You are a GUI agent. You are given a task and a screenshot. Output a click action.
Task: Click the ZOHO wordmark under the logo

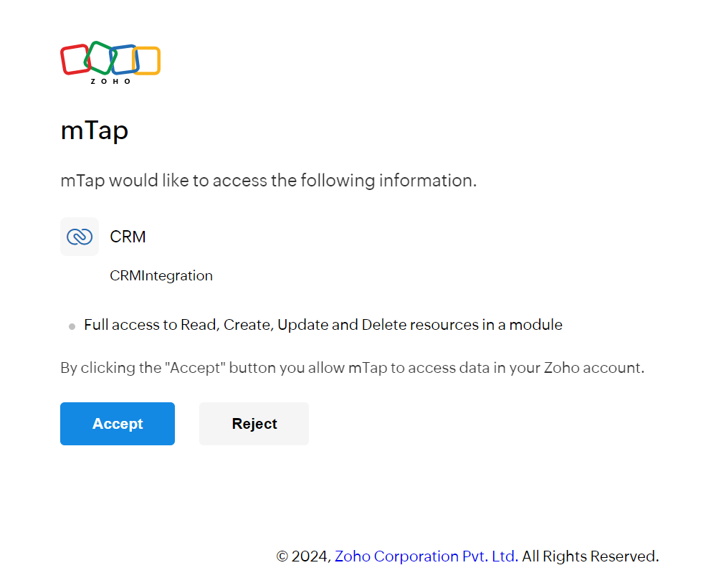point(109,81)
